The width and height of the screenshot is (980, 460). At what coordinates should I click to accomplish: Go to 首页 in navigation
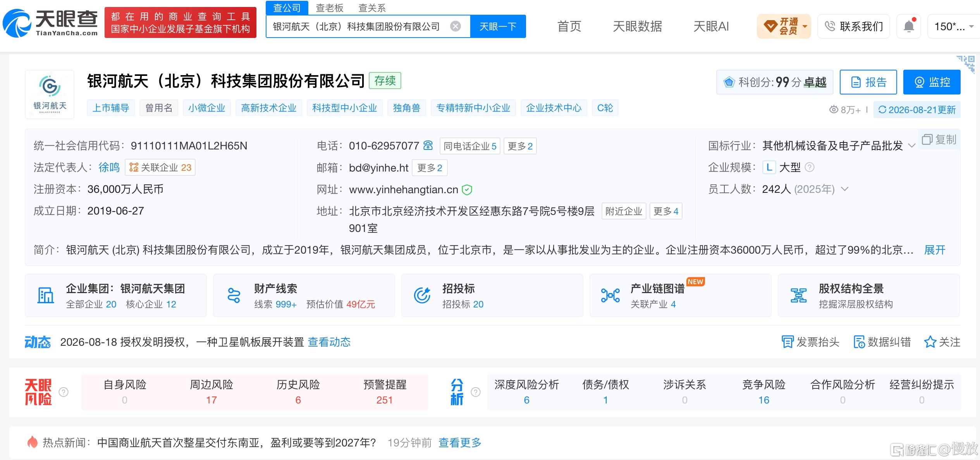[x=569, y=26]
